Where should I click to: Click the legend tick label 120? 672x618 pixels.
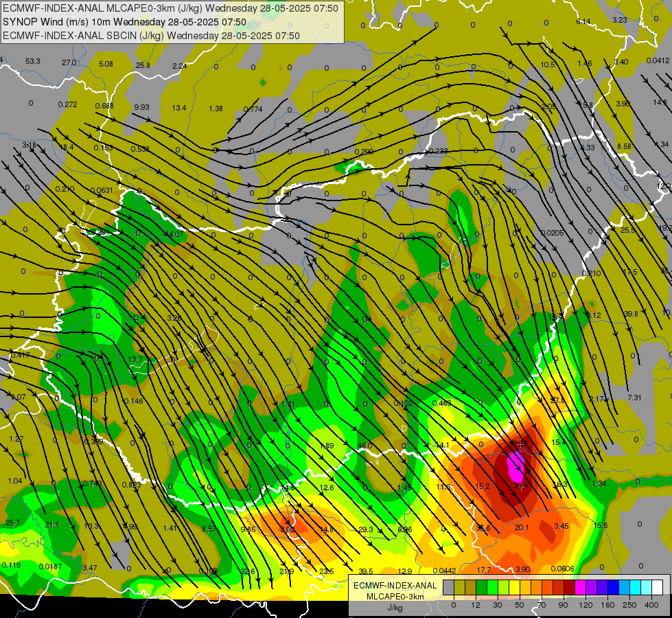586,605
